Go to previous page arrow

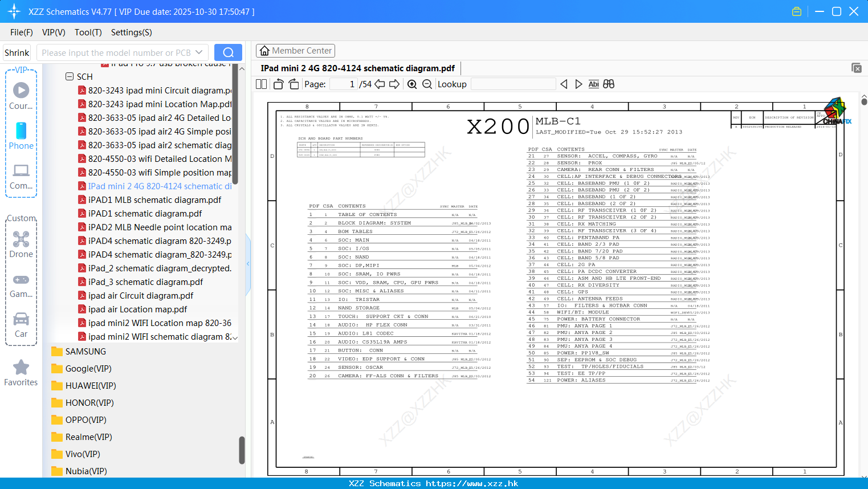coord(380,84)
